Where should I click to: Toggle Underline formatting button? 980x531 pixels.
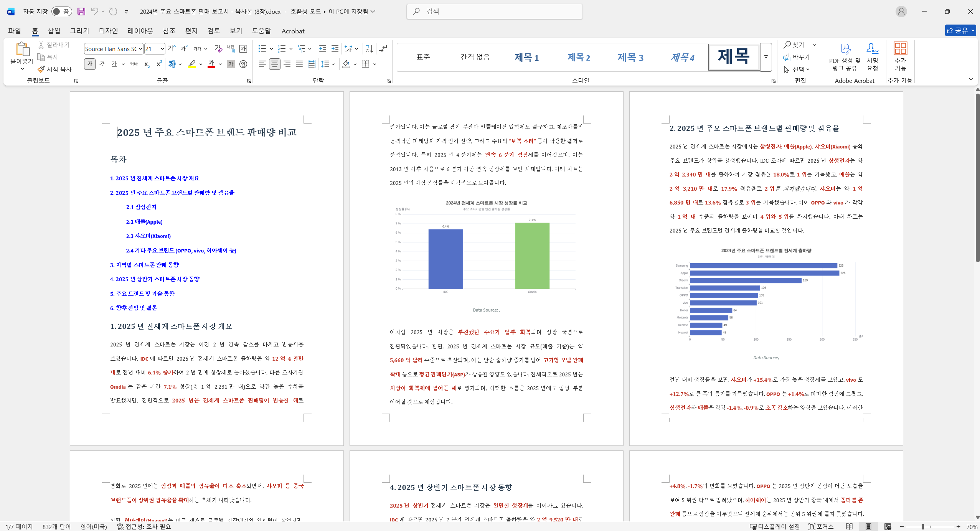114,64
